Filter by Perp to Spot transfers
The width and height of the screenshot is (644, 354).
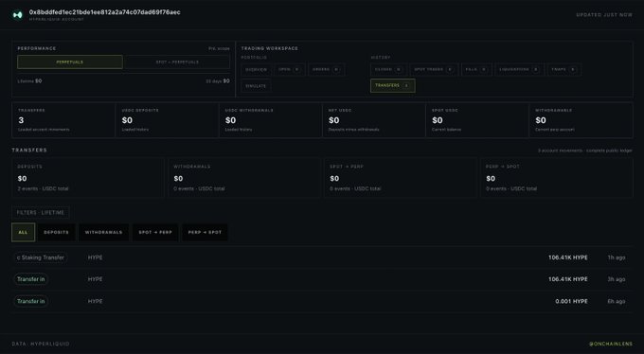pos(205,232)
